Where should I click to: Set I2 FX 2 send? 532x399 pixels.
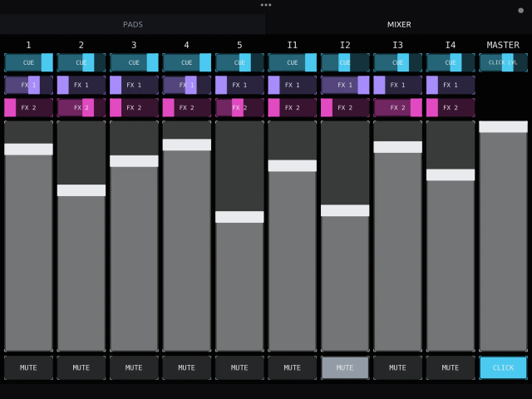tap(345, 107)
